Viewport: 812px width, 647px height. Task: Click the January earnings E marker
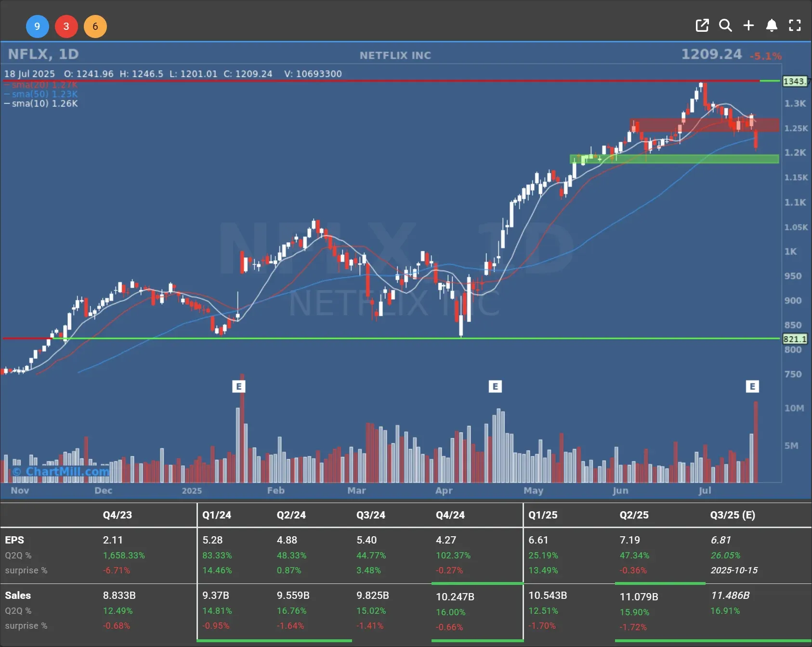(239, 386)
